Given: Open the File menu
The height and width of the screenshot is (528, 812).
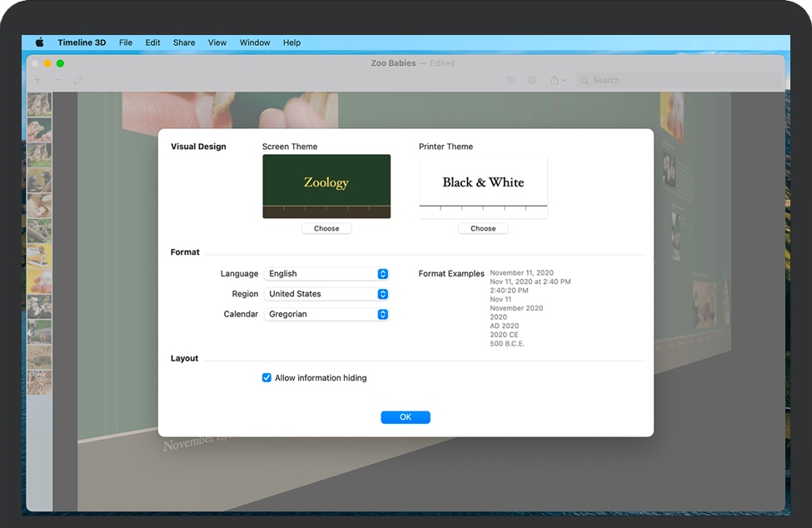Looking at the screenshot, I should click(x=125, y=42).
